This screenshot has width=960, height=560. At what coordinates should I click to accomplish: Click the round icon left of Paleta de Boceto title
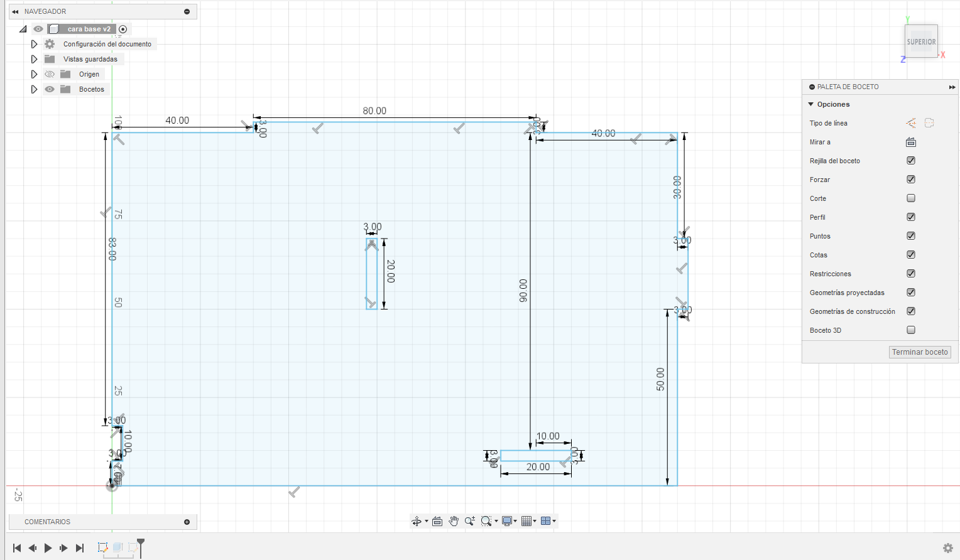812,87
